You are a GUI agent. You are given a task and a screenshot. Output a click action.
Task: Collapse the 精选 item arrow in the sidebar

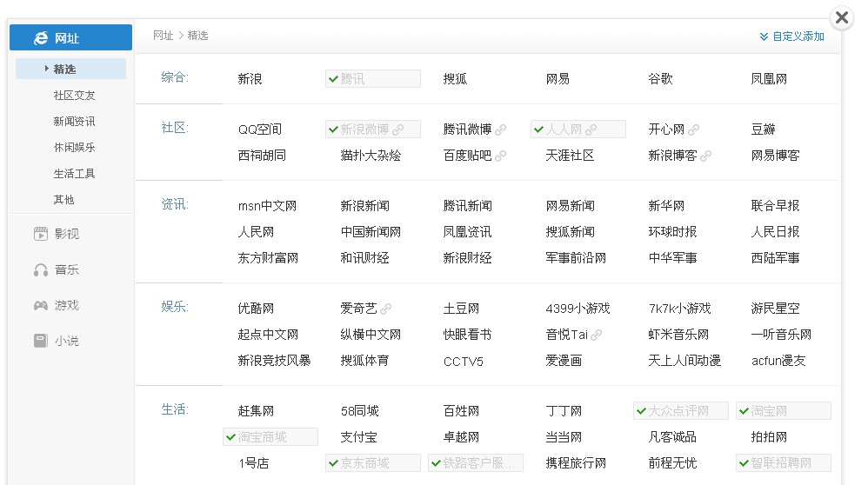click(x=46, y=69)
